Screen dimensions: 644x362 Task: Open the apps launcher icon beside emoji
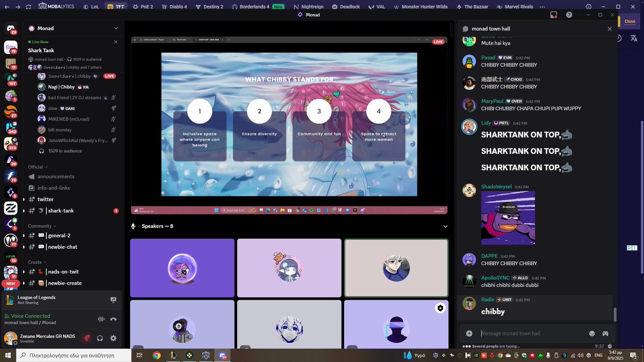(x=605, y=333)
